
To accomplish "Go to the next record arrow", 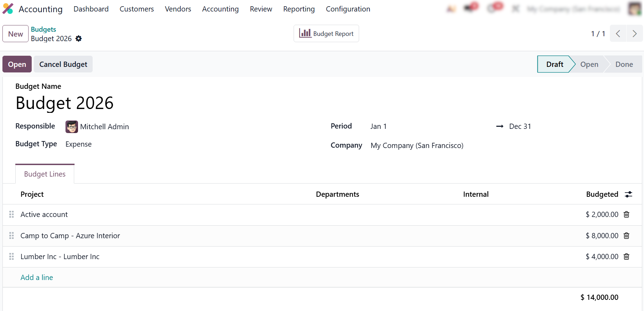I will 634,34.
